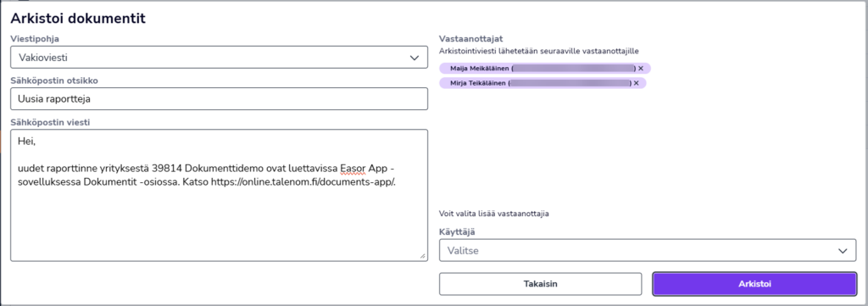This screenshot has height=306, width=868.
Task: Click the Viestipohja label
Action: pyautogui.click(x=35, y=39)
